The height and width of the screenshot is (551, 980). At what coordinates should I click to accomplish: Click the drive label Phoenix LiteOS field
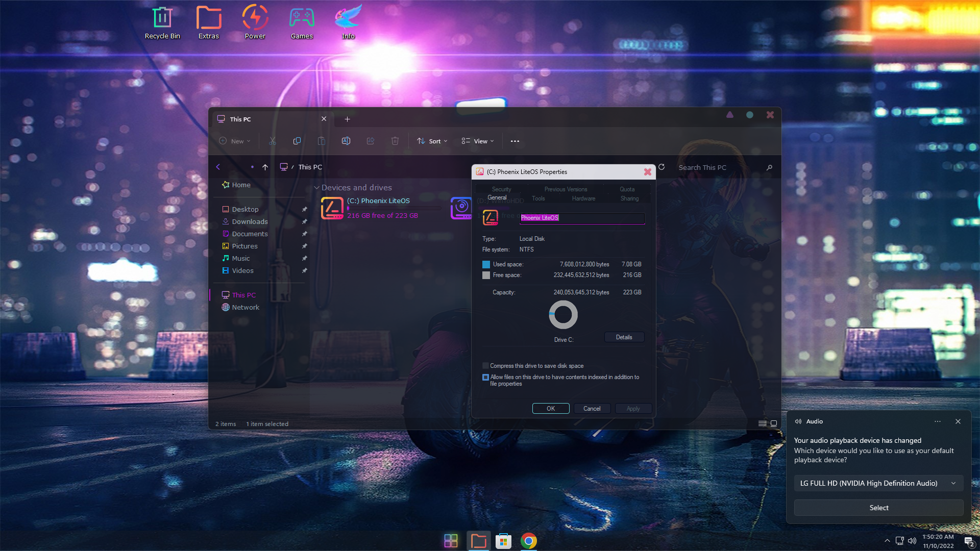(x=582, y=218)
